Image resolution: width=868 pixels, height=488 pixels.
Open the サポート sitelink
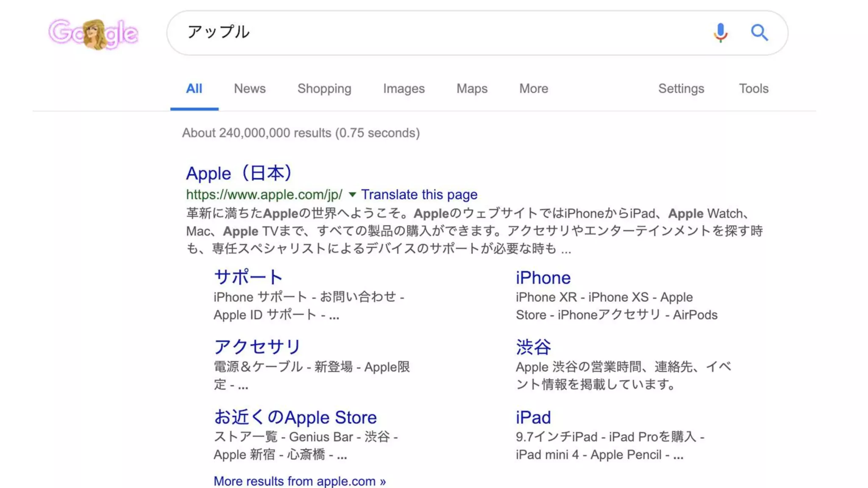pyautogui.click(x=248, y=277)
